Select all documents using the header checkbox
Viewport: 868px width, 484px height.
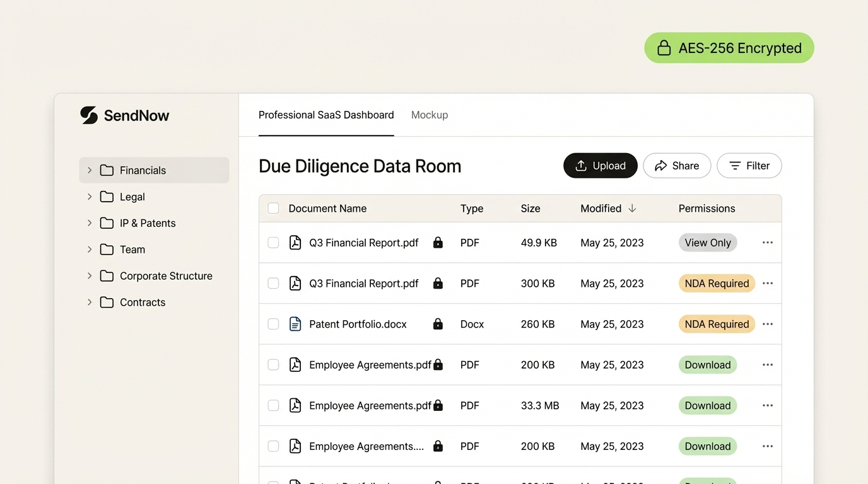click(273, 208)
